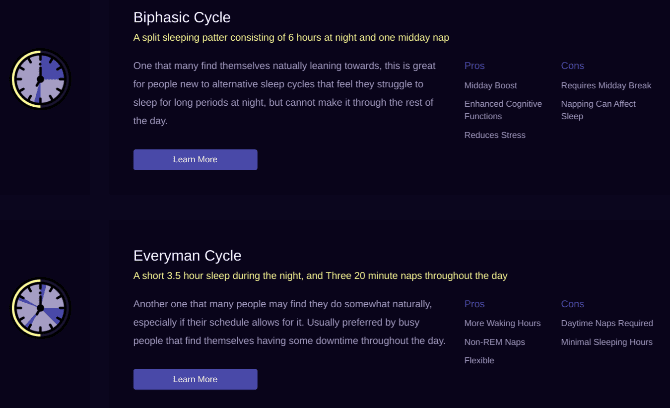
Task: Click the More Waking Hours item
Action: click(502, 323)
